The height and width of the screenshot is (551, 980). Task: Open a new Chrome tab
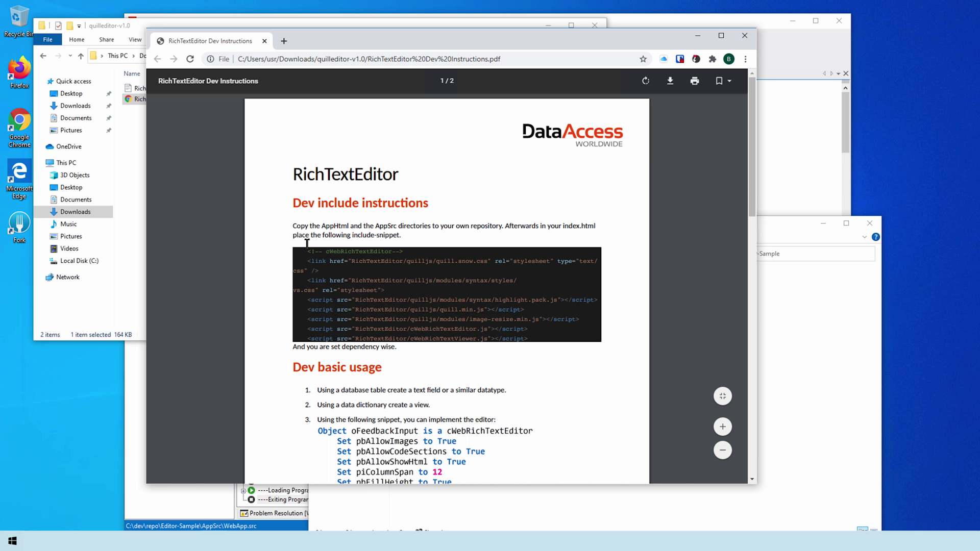[x=284, y=41]
